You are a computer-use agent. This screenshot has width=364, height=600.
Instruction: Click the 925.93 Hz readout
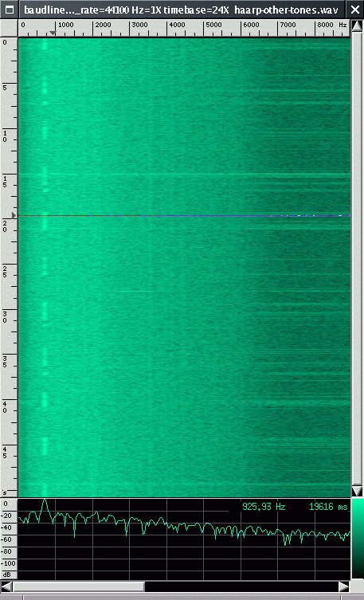pos(264,507)
